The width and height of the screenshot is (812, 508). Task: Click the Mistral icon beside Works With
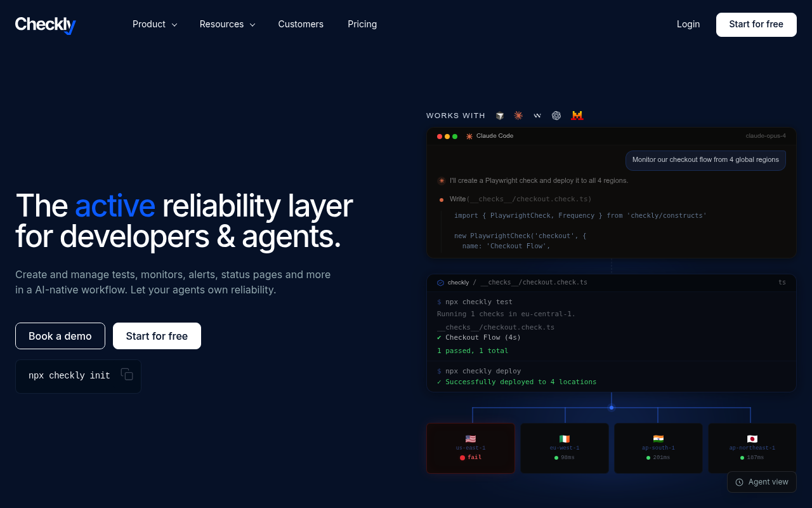(577, 116)
